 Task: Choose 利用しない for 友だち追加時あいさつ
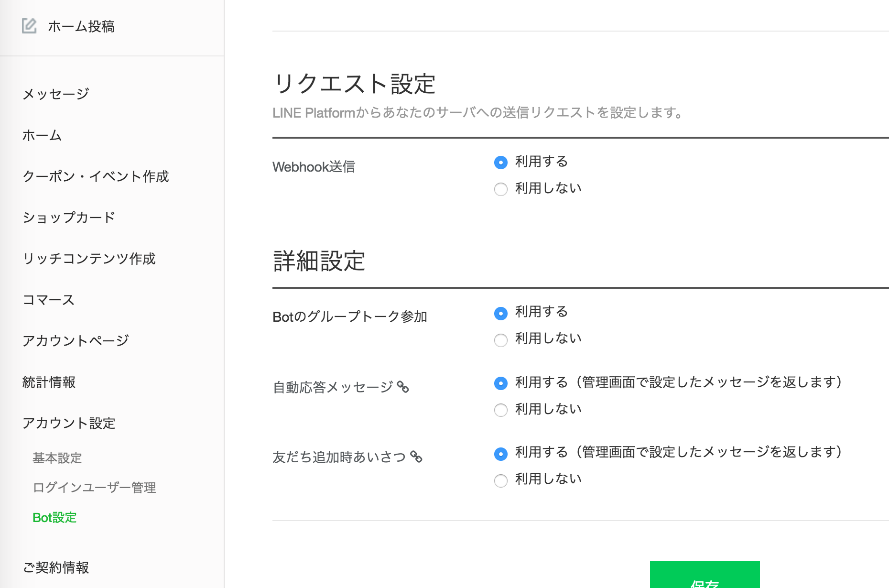500,481
